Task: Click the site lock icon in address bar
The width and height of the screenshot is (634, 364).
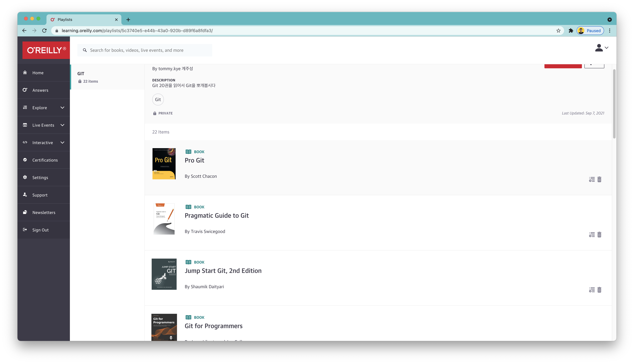Action: click(57, 31)
